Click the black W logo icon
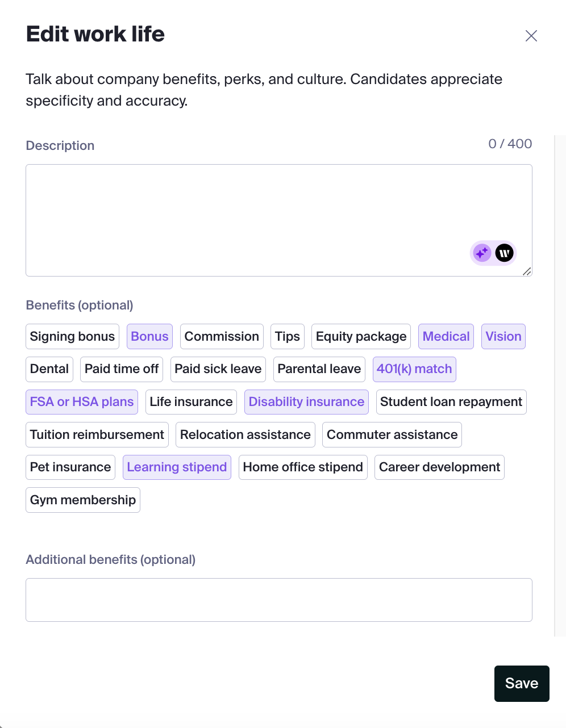This screenshot has height=728, width=566. [504, 253]
